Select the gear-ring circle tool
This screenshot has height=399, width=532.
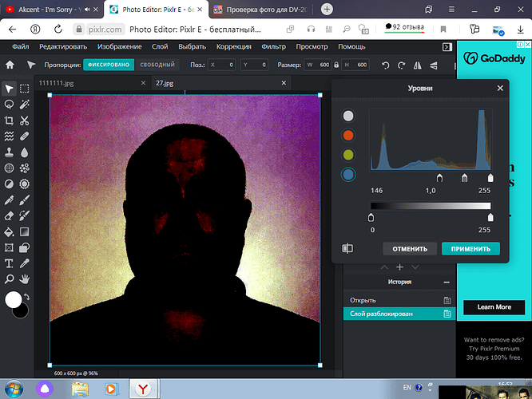pos(24,184)
